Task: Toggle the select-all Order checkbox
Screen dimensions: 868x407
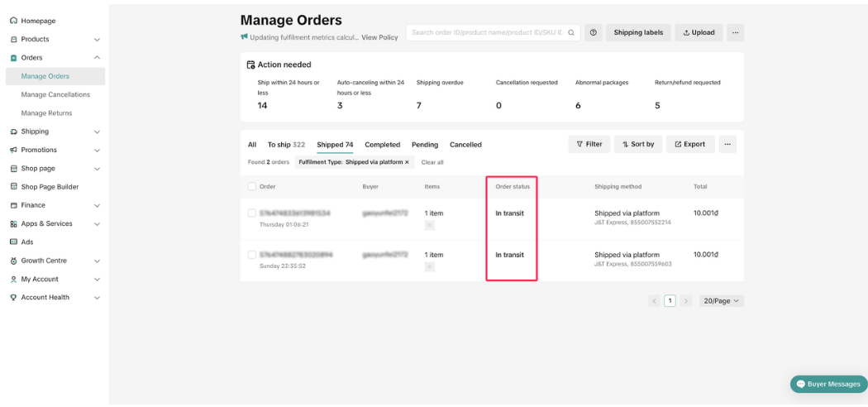Action: click(252, 187)
